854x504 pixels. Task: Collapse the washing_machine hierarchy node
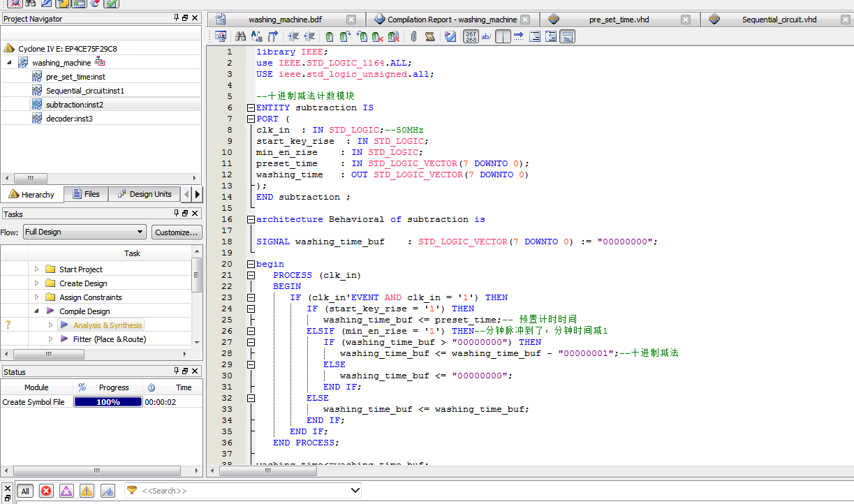click(9, 63)
